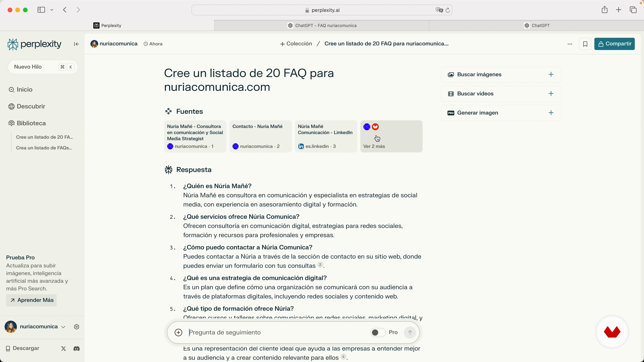Open the three-dot options menu
The image size is (644, 362).
pyautogui.click(x=570, y=44)
